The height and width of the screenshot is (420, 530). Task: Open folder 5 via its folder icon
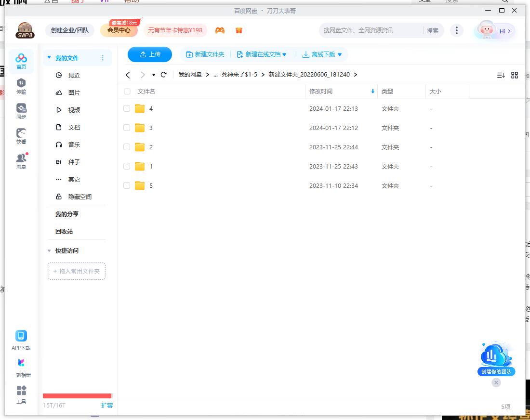tap(140, 185)
